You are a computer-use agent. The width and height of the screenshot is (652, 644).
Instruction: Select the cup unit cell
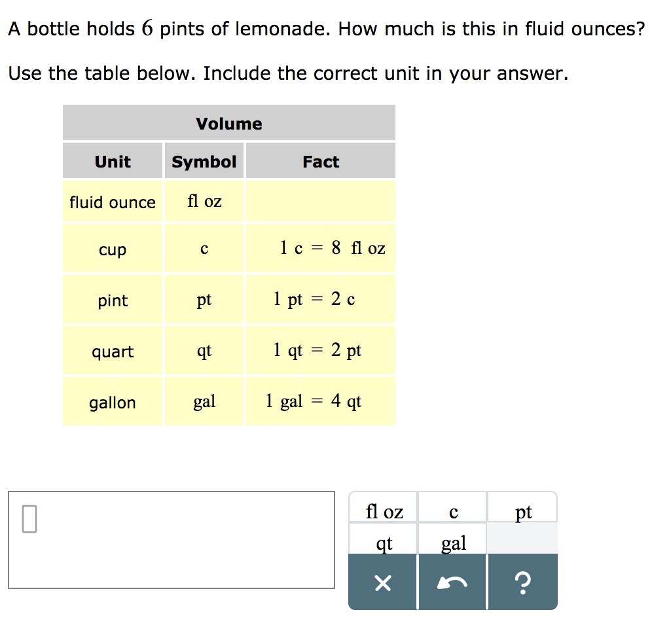tap(113, 249)
